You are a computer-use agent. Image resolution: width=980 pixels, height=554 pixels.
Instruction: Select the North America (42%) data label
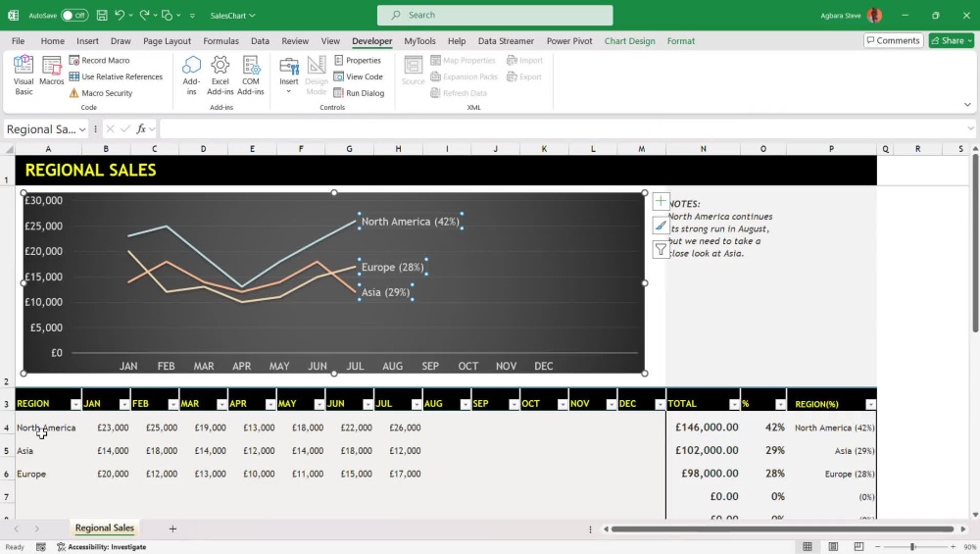point(410,222)
